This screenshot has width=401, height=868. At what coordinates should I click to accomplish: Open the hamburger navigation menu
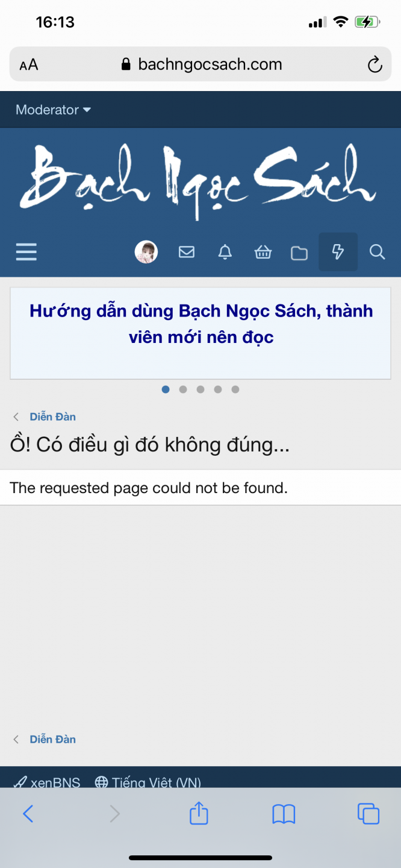pos(26,252)
